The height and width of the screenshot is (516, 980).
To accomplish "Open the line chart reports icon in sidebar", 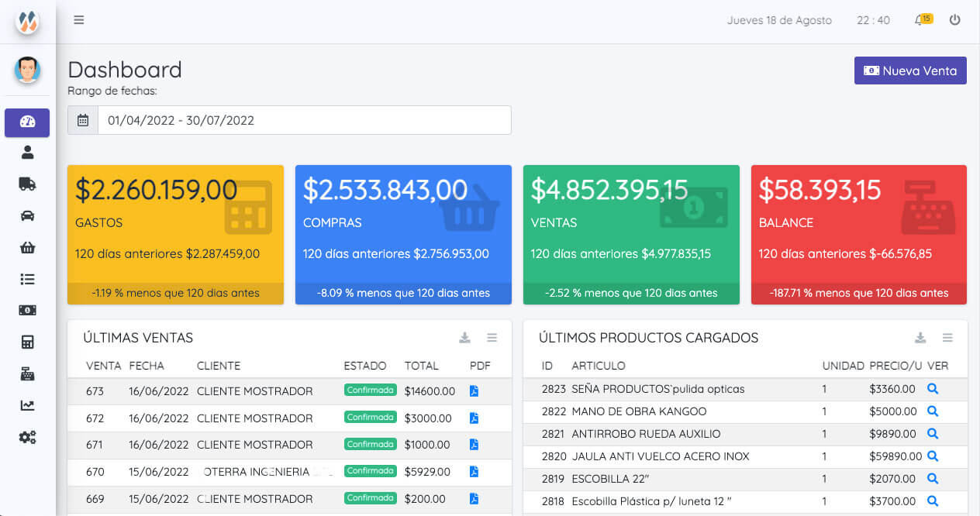I will click(x=27, y=405).
